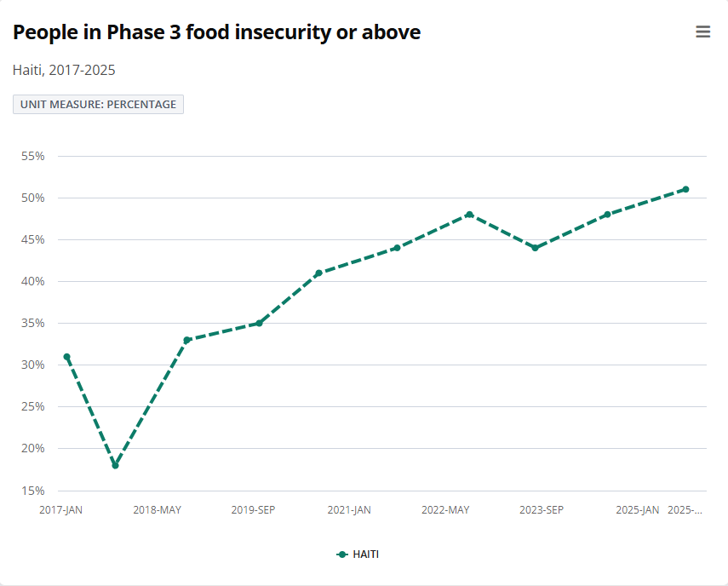Select the 33% data point above 2018-MAY
This screenshot has height=586, width=728.
click(186, 340)
